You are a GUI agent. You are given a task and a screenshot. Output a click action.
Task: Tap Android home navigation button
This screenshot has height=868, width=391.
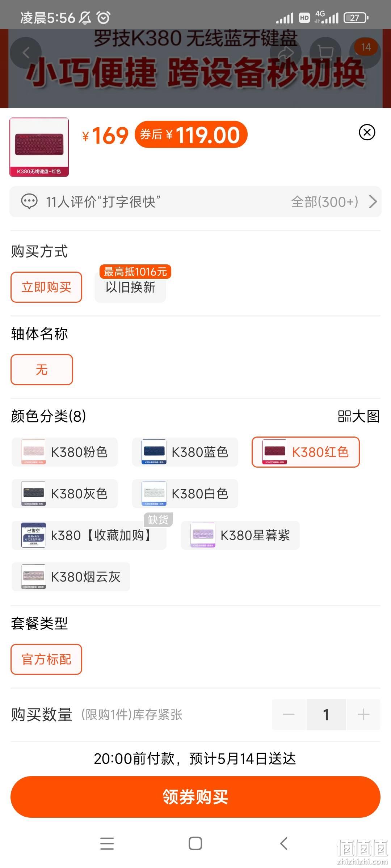coord(195,843)
